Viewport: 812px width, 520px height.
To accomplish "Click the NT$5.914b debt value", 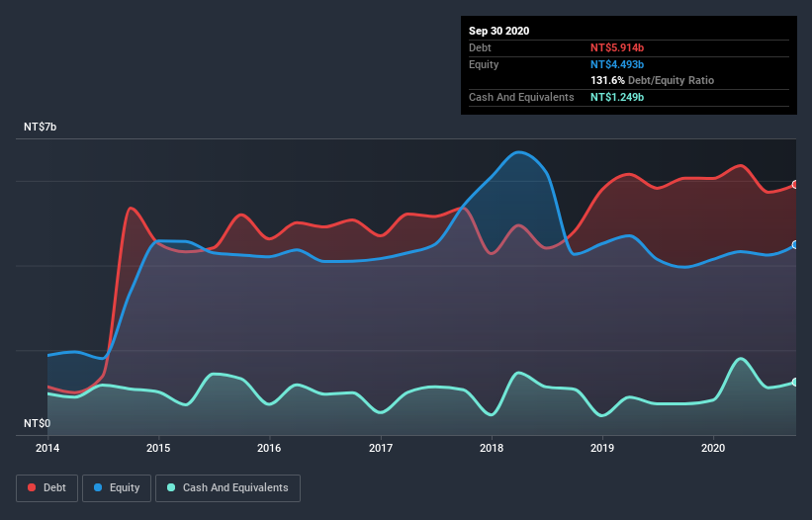I will [x=617, y=47].
